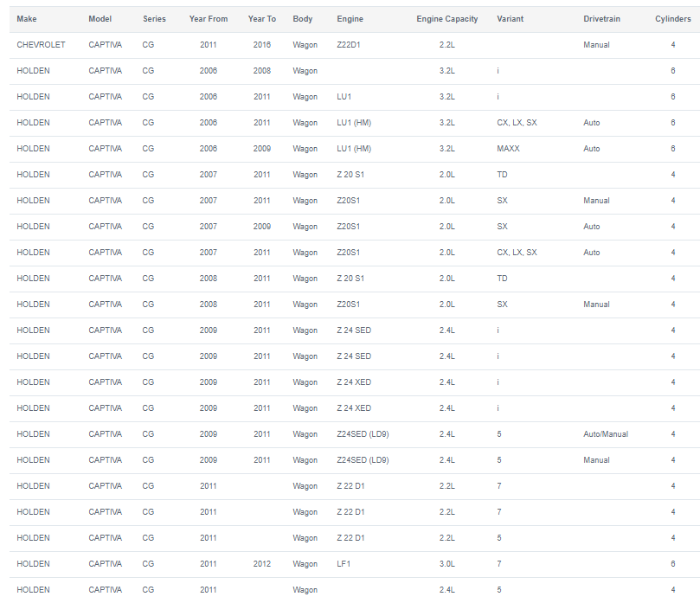This screenshot has height=603, width=700.
Task: Select the CHEVROLET make cell
Action: click(x=41, y=45)
